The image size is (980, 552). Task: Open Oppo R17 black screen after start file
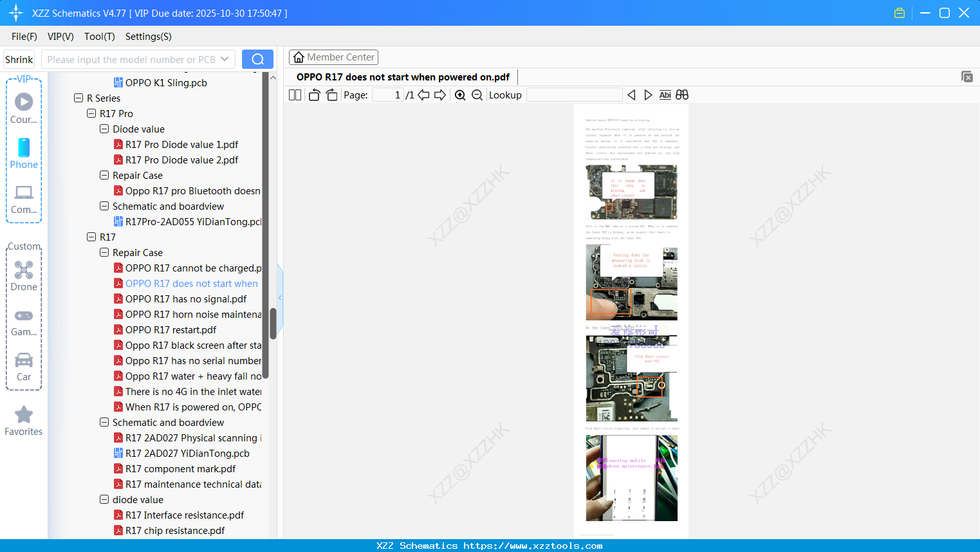coord(193,345)
